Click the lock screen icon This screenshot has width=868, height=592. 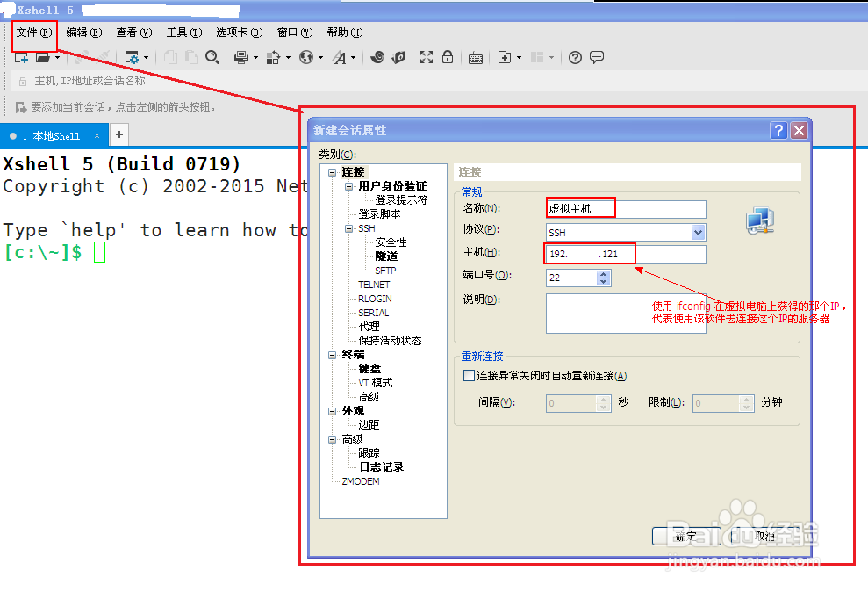(448, 57)
